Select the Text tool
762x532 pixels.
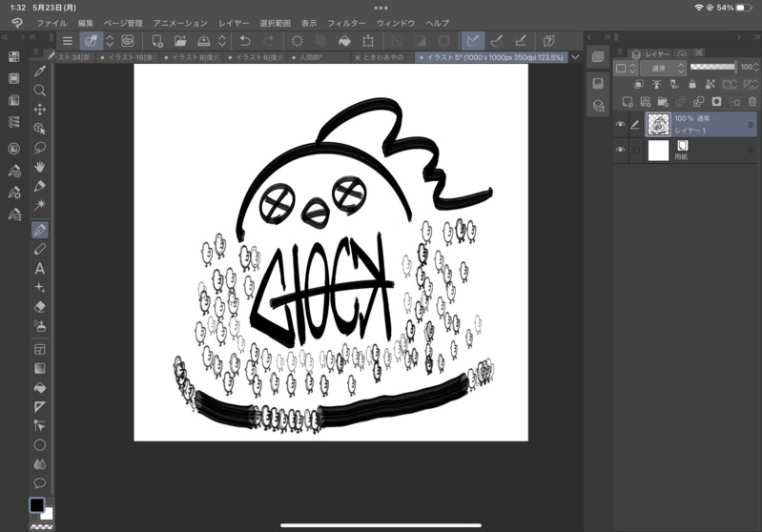pyautogui.click(x=40, y=268)
